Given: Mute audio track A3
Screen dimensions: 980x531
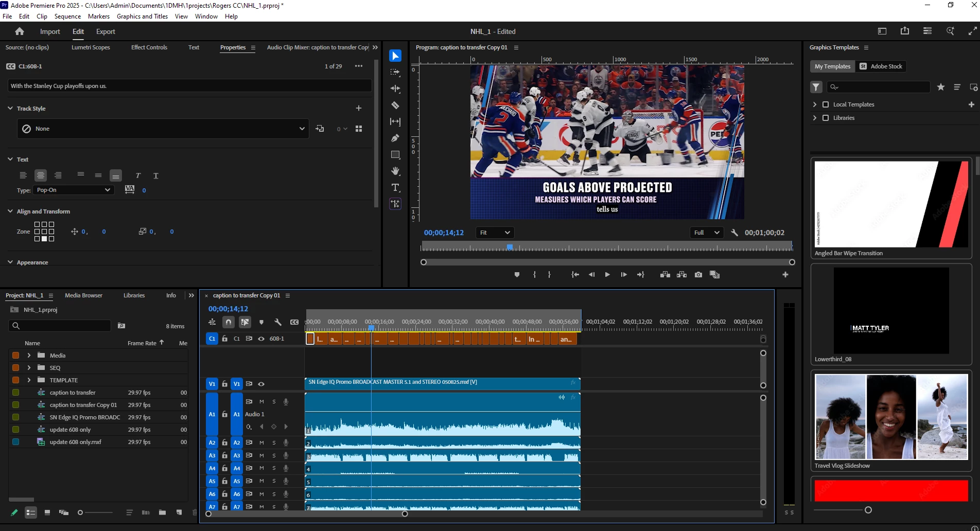Looking at the screenshot, I should [x=261, y=455].
